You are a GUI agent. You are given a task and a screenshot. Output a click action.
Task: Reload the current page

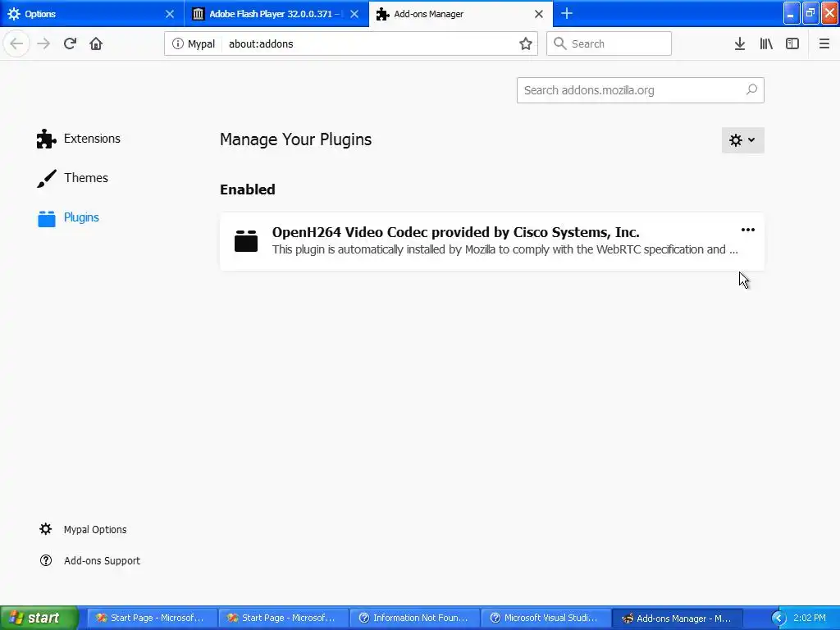(70, 43)
